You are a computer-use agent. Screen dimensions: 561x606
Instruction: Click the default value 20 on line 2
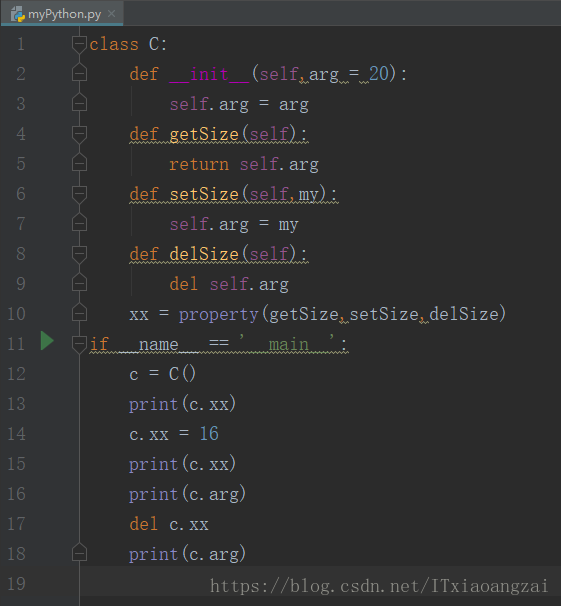point(379,73)
